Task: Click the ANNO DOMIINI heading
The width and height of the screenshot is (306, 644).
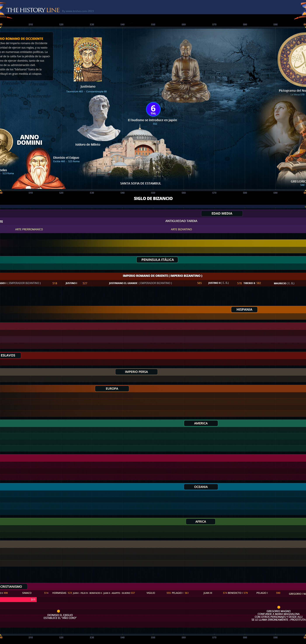Action: tap(30, 140)
